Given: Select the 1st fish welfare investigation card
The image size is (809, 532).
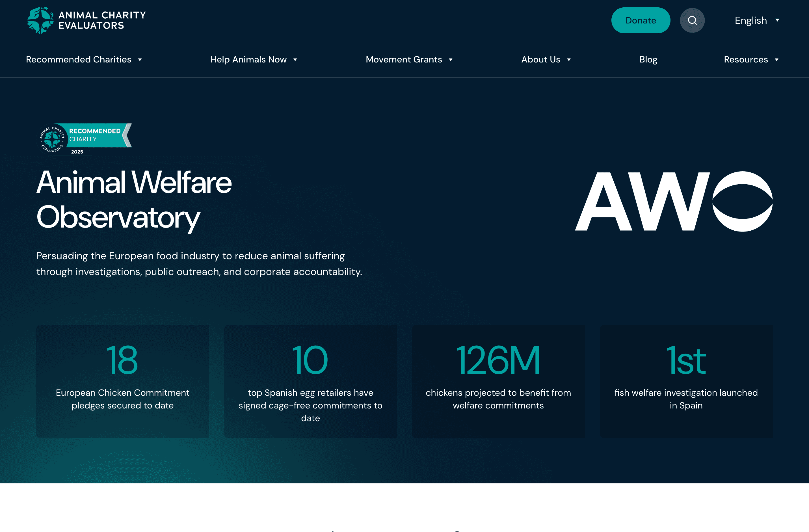Looking at the screenshot, I should coord(686,381).
